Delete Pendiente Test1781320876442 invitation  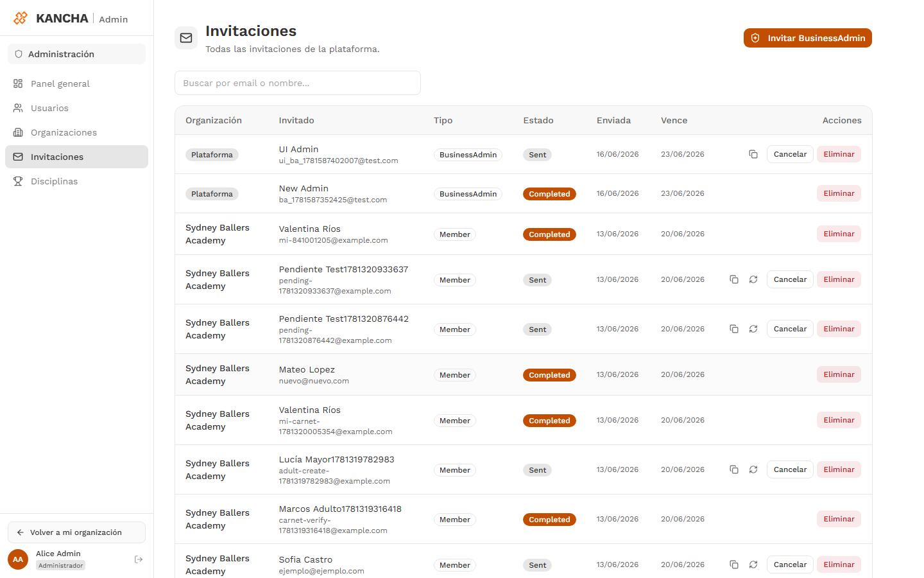click(x=839, y=329)
